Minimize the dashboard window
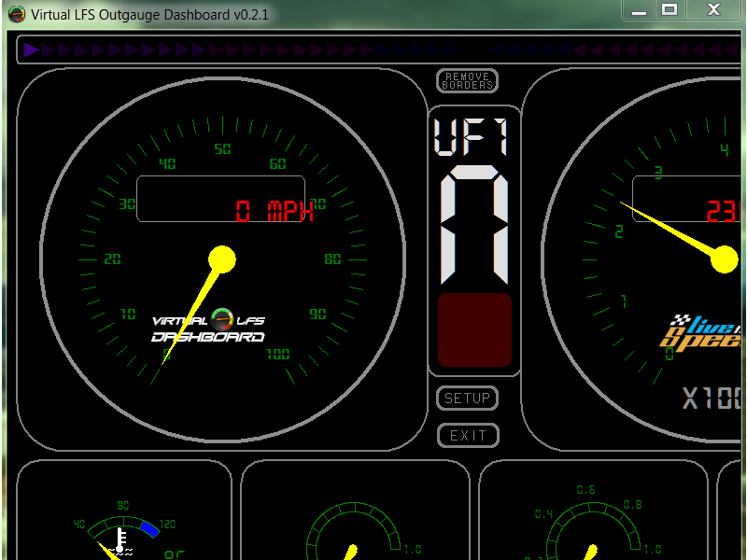747x560 pixels. 639,10
